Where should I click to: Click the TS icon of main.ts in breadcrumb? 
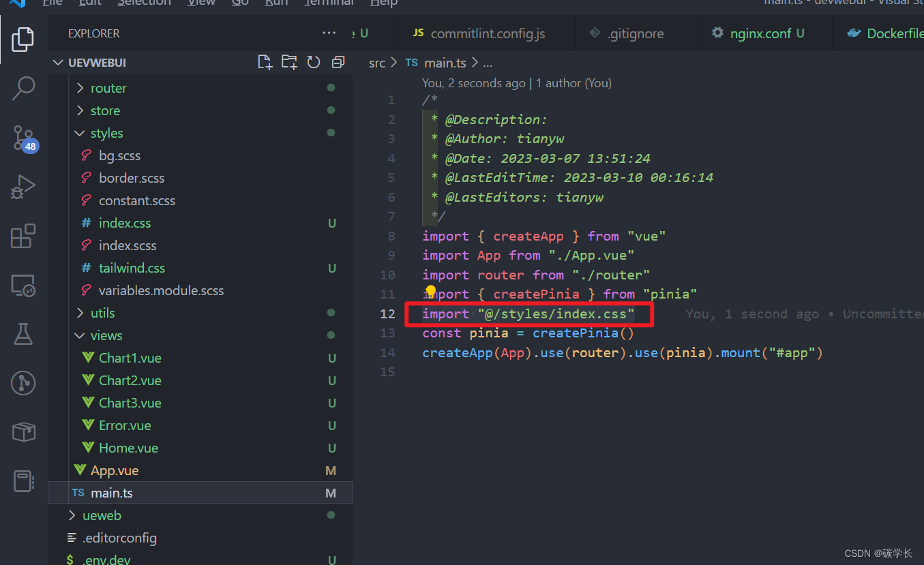[x=411, y=63]
